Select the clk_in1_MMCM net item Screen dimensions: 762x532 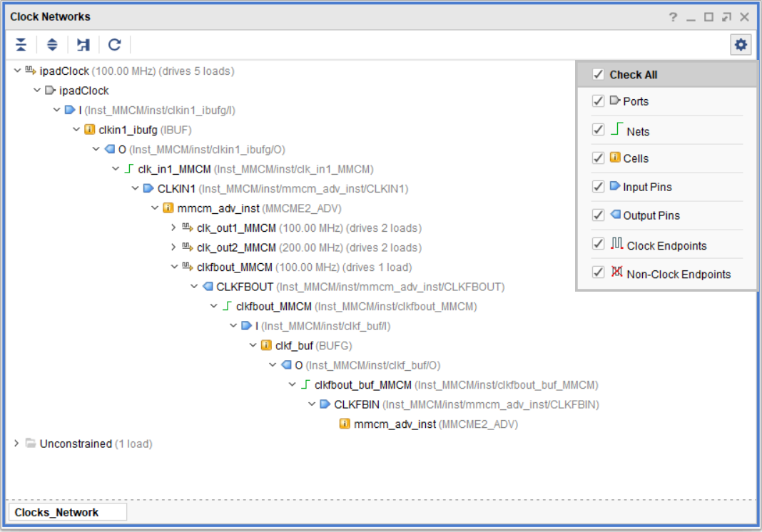[174, 169]
